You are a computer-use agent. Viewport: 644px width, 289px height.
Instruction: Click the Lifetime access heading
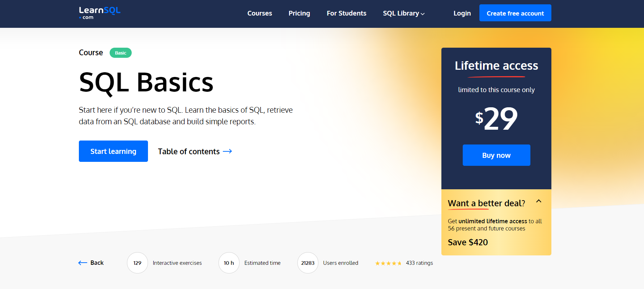pyautogui.click(x=496, y=66)
